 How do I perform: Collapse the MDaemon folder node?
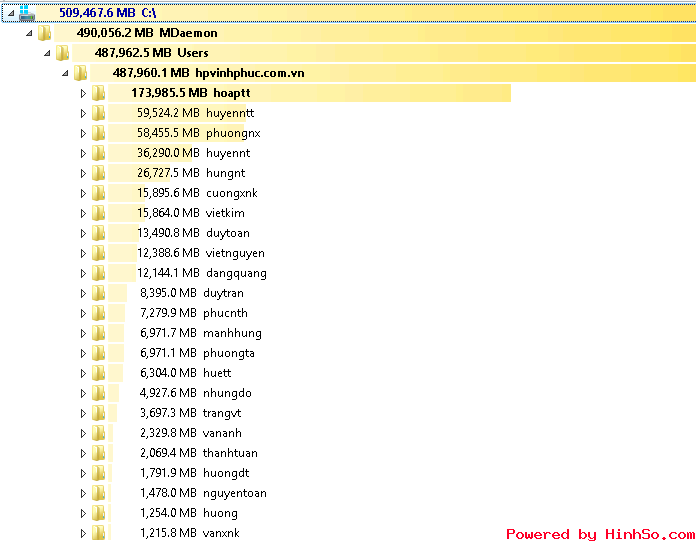click(x=29, y=33)
